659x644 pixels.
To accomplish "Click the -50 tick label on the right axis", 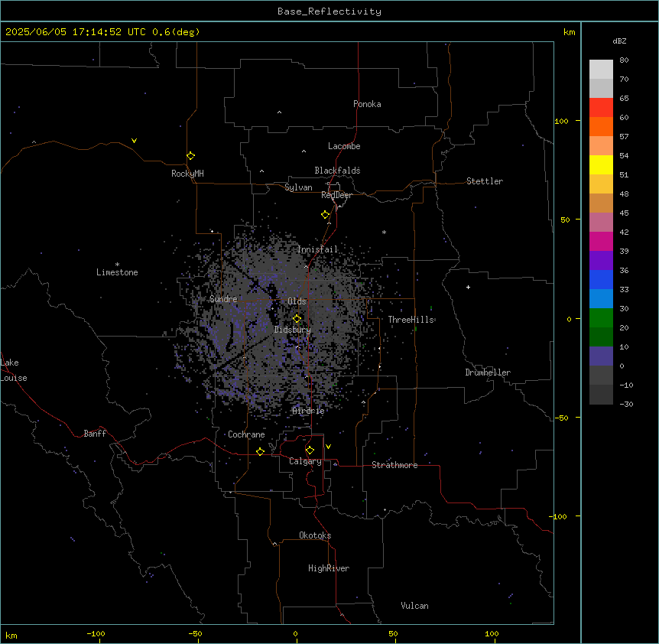I will pyautogui.click(x=561, y=418).
